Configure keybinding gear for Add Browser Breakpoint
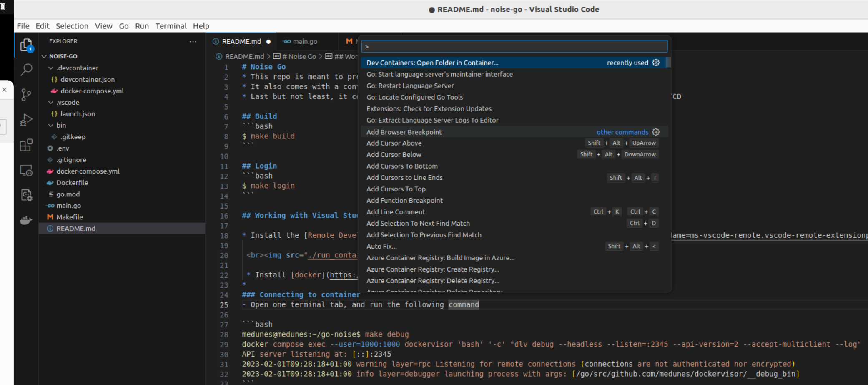 [x=656, y=132]
